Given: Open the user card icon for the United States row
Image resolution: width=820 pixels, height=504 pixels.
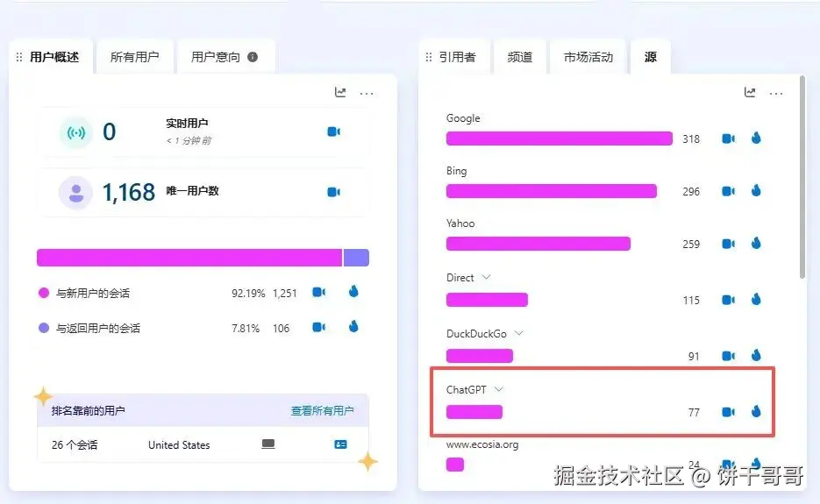Looking at the screenshot, I should click(x=340, y=444).
